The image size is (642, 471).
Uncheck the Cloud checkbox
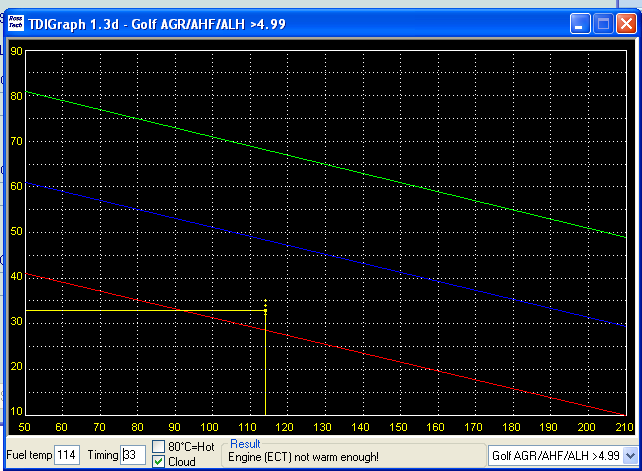[x=158, y=462]
